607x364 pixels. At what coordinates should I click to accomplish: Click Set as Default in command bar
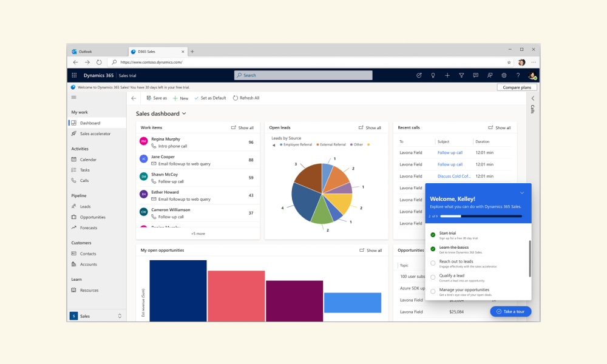coord(210,98)
